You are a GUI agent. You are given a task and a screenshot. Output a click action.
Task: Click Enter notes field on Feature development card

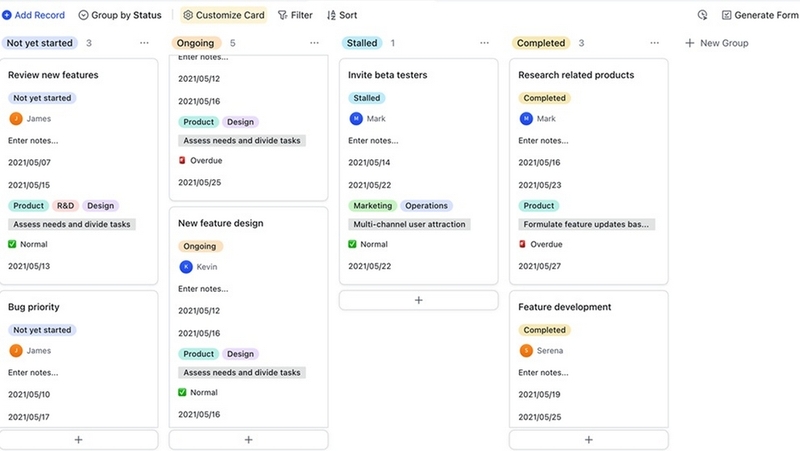(x=543, y=372)
